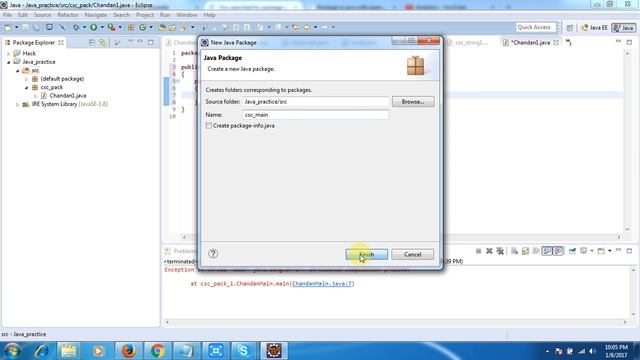Expand the (default package) node
The height and width of the screenshot is (360, 640).
coord(27,79)
